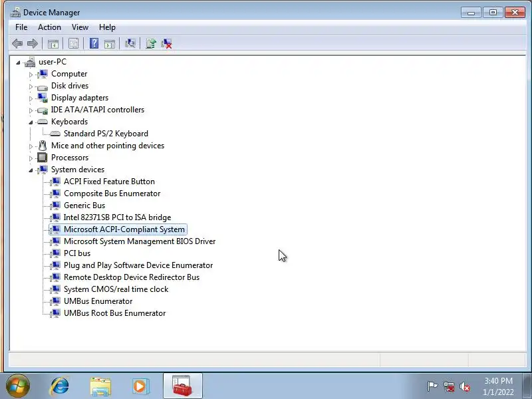The image size is (532, 399).
Task: Select System CMOS/real time clock
Action: point(116,289)
